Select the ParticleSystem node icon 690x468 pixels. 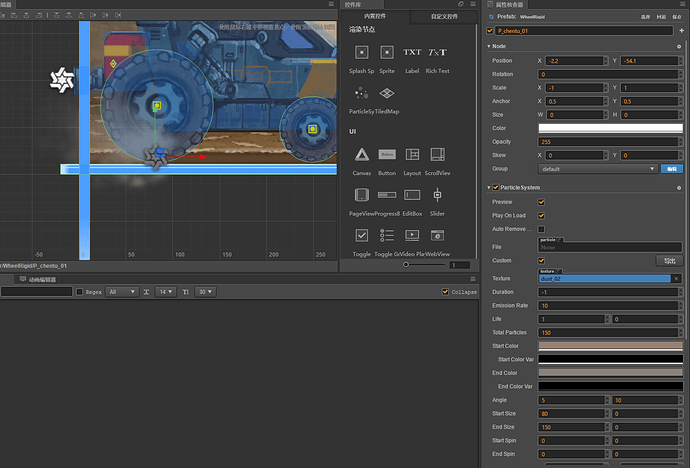pyautogui.click(x=361, y=93)
